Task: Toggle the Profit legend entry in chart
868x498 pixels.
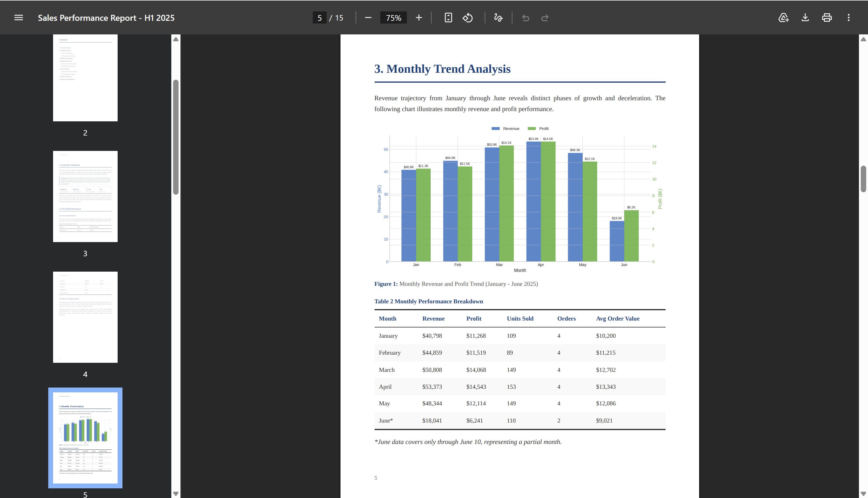Action: coord(538,129)
